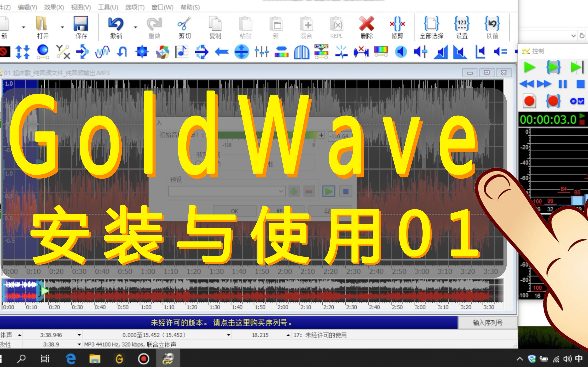Screen dimensions: 588x367
Task: Open the file combo box at top right
Action: pos(573,36)
